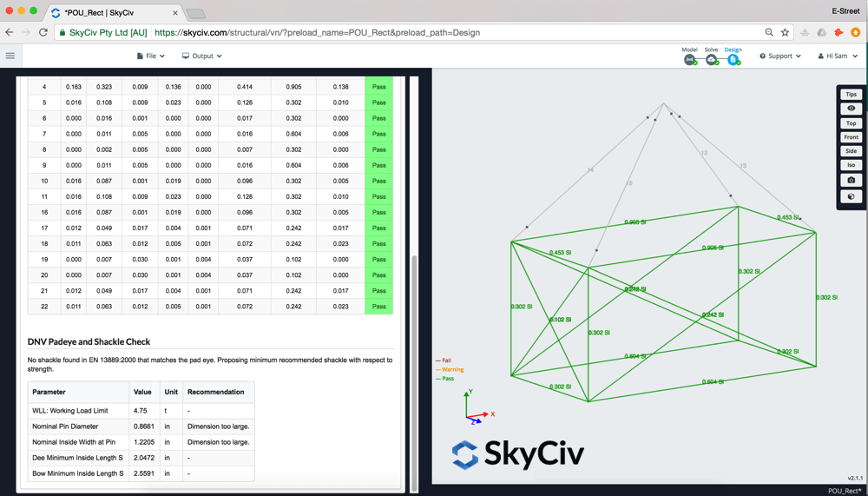Switch to the Solve stage icon
The width and height of the screenshot is (868, 496).
point(711,59)
